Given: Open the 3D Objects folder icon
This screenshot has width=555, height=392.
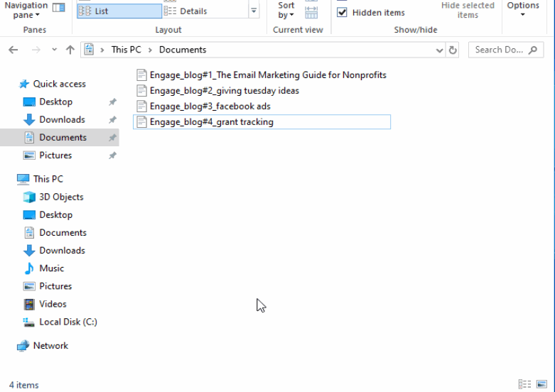Looking at the screenshot, I should pos(29,197).
